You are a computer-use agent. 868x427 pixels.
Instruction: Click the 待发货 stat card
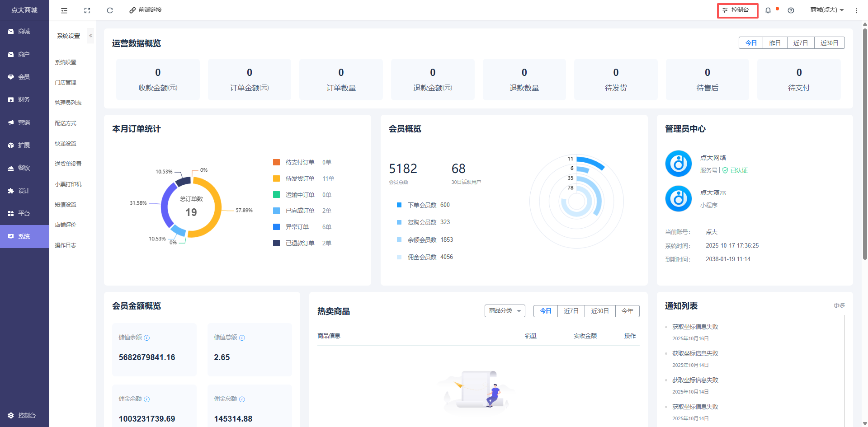click(x=616, y=80)
